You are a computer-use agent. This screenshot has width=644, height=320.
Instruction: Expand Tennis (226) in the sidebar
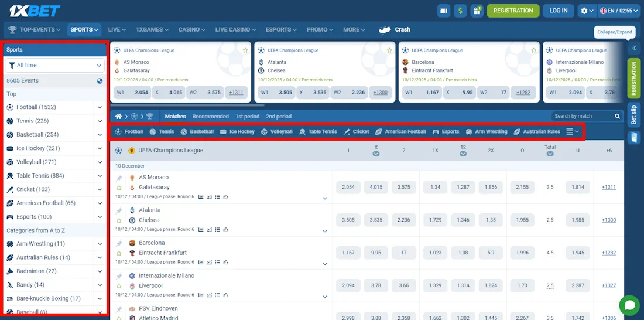click(100, 121)
